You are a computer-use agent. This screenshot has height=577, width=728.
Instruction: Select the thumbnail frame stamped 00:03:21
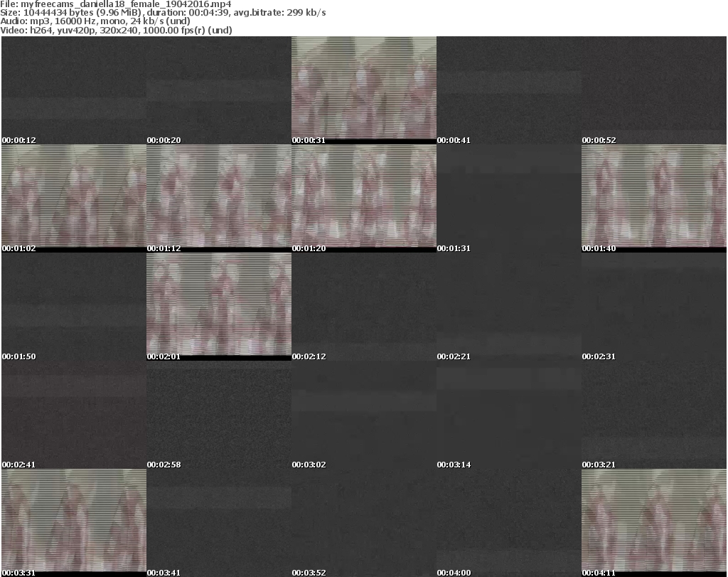click(654, 415)
